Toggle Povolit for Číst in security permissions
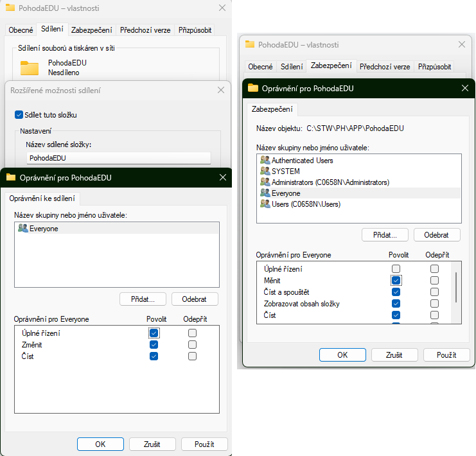The image size is (476, 456). [396, 315]
